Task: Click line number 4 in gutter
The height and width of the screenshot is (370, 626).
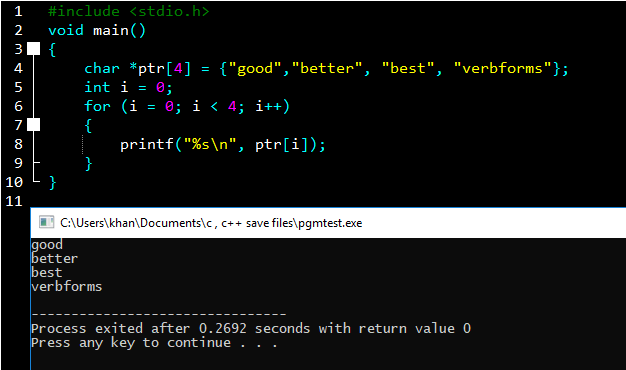Action: coord(18,68)
